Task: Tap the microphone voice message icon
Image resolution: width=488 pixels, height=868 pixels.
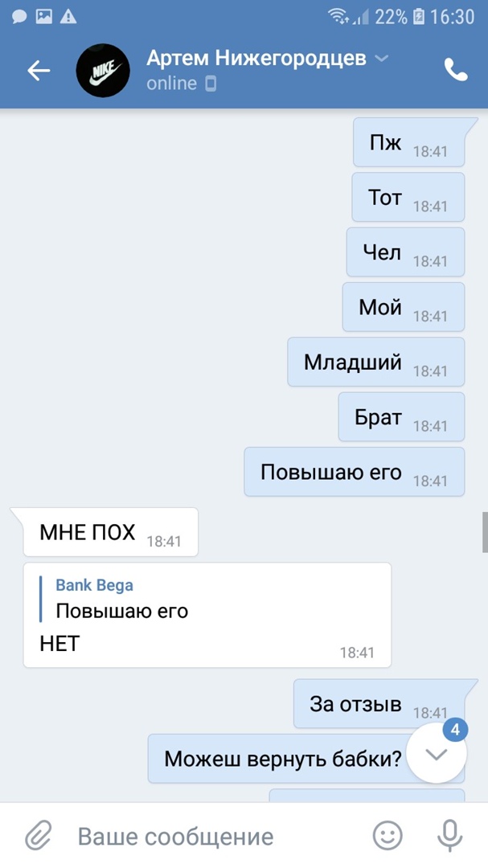Action: click(x=449, y=836)
